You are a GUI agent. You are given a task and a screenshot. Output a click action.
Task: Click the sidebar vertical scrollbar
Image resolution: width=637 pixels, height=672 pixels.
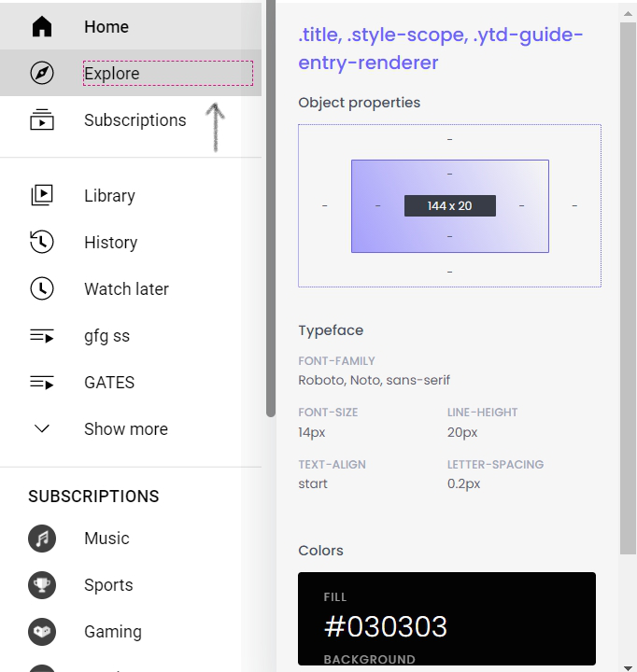click(270, 208)
